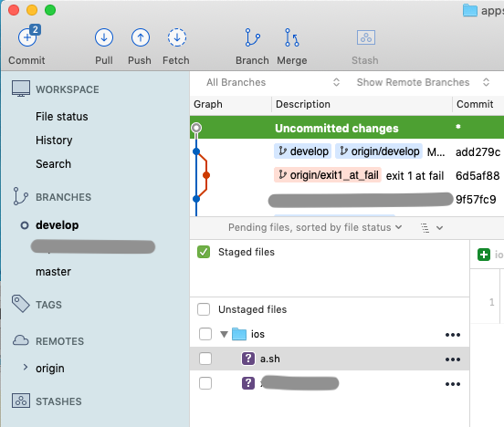Click the green plus icon in diff panel
Image resolution: width=504 pixels, height=427 pixels.
484,255
